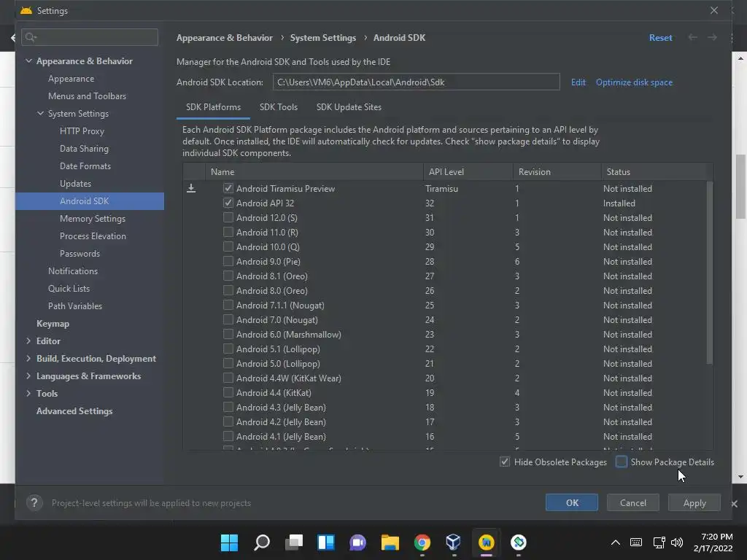Screen dimensions: 747x560
Task: Open Keymap settings page
Action: (x=53, y=324)
